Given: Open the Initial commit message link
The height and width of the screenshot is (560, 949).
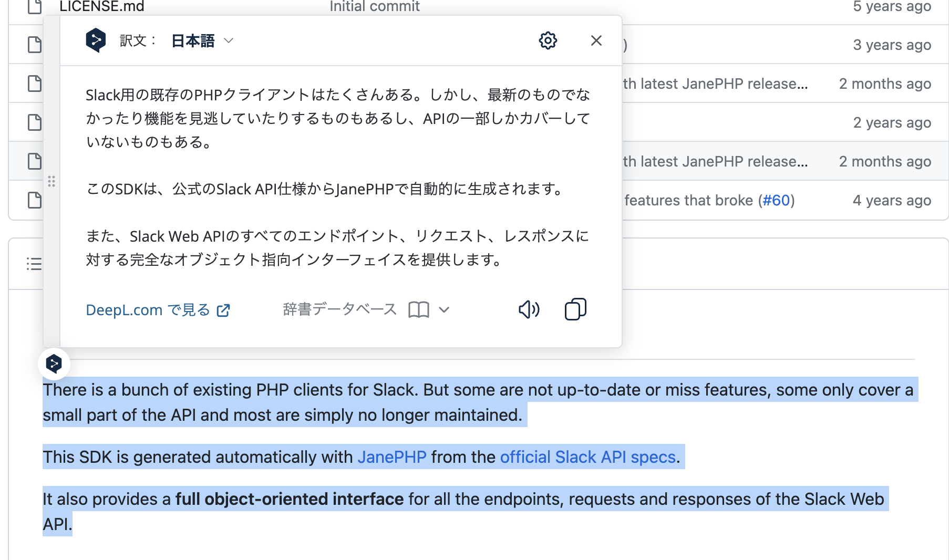Looking at the screenshot, I should [x=375, y=6].
